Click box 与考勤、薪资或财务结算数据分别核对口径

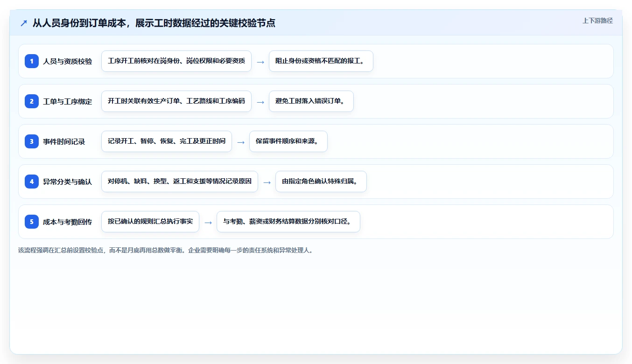[x=288, y=222]
